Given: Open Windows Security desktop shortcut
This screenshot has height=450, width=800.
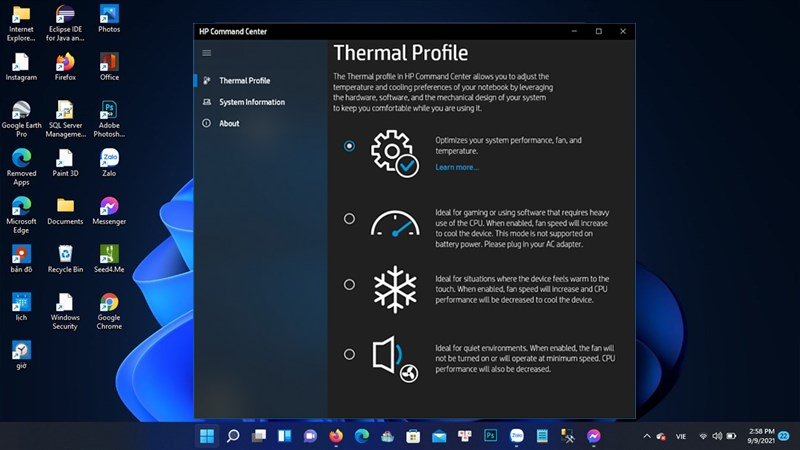Looking at the screenshot, I should click(x=65, y=311).
